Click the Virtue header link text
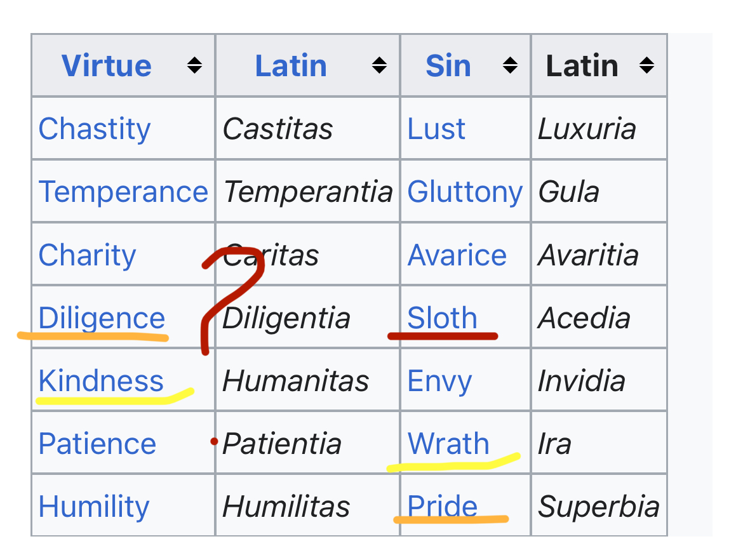The image size is (743, 560). click(107, 65)
